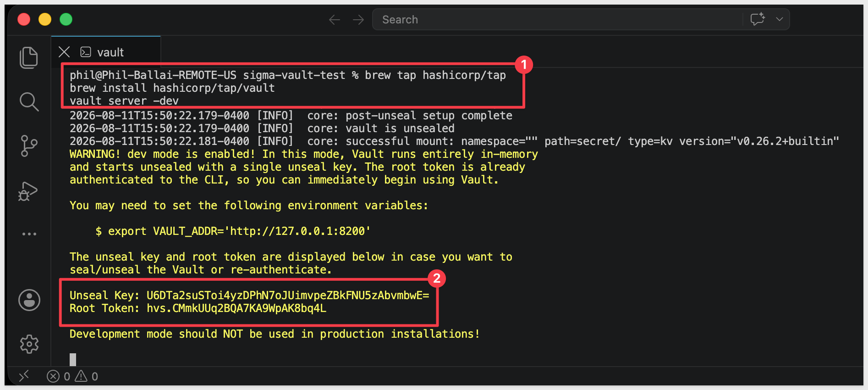Click the Root Token value text
The image size is (868, 390).
coord(236,308)
